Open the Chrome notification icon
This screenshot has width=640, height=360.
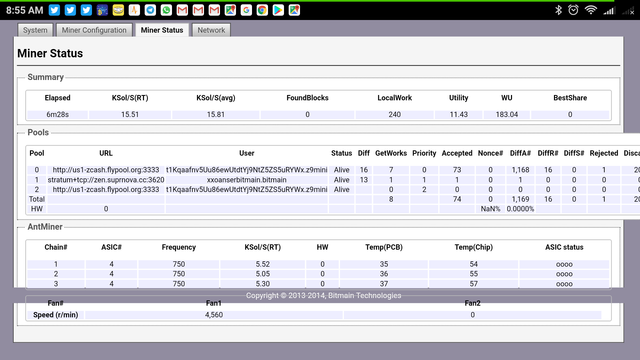point(262,10)
